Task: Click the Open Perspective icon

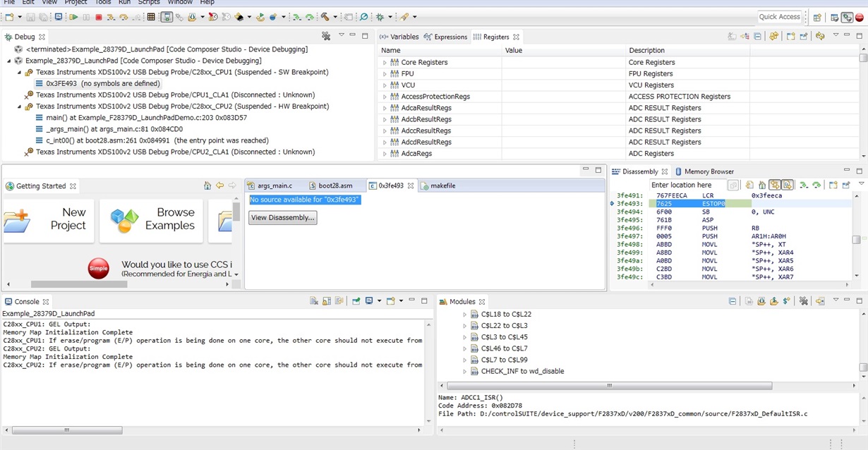Action: (x=817, y=18)
